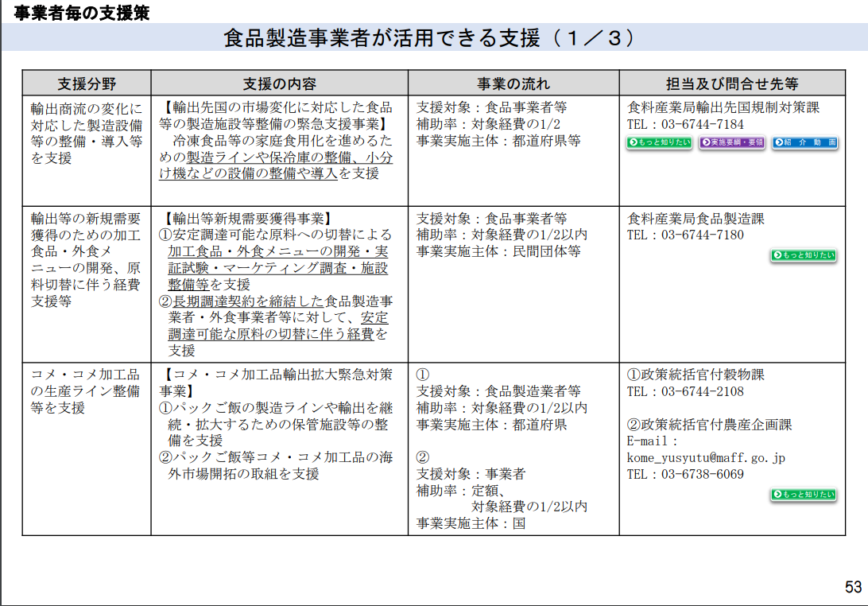This screenshot has width=868, height=606.
Task: Click the 事業者毎の支援策 heading
Action: (x=82, y=12)
